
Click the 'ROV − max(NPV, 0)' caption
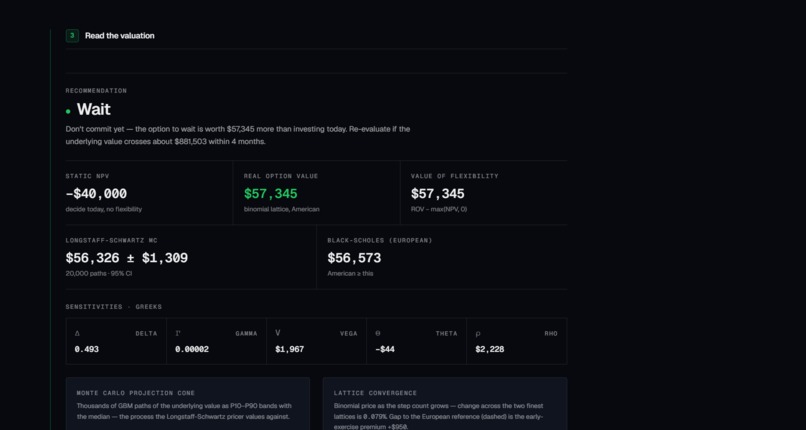click(438, 210)
